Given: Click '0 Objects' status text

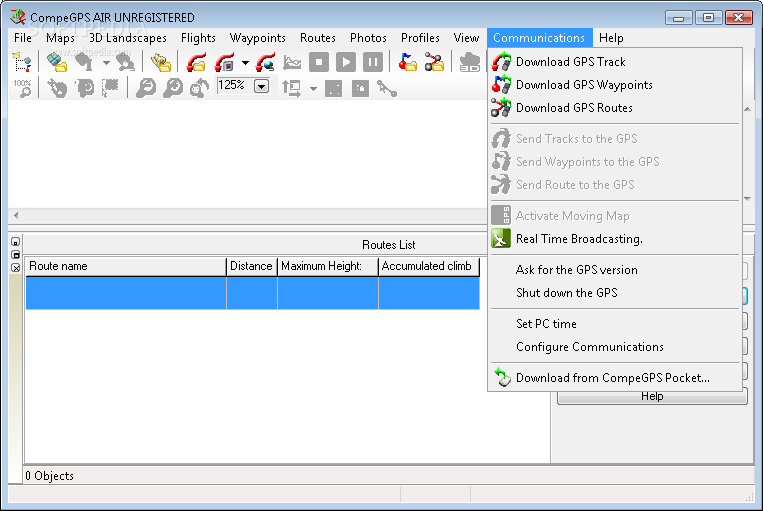Looking at the screenshot, I should point(49,476).
